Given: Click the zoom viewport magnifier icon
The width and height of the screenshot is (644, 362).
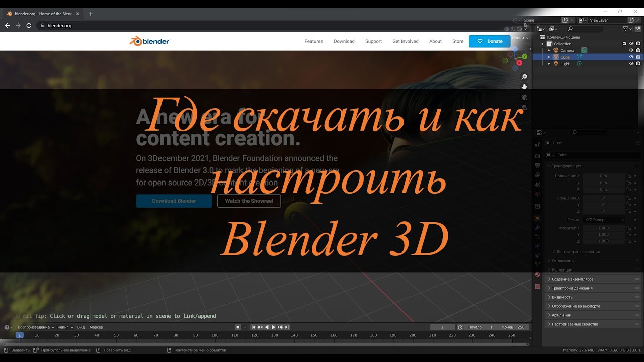Looking at the screenshot, I should (524, 77).
